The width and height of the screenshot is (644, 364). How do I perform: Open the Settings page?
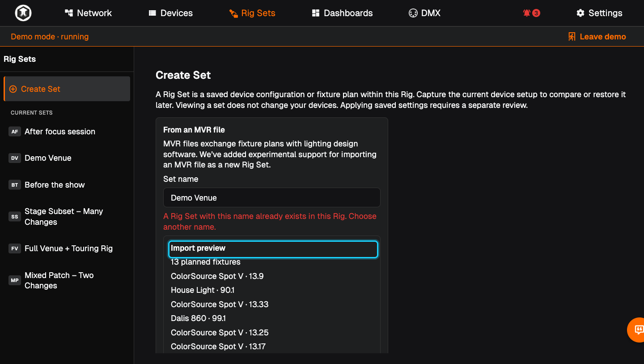tap(599, 13)
